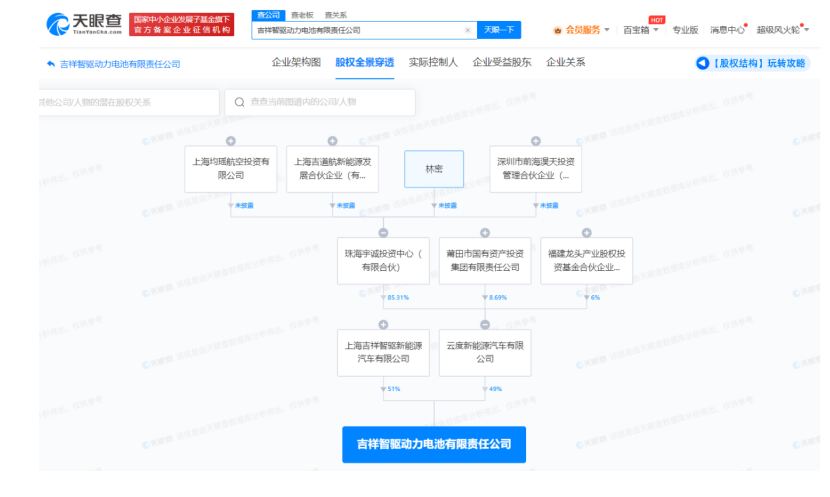Click the red 官方备案企业征信机构 banner
Image resolution: width=830 pixels, height=497 pixels.
tap(182, 24)
